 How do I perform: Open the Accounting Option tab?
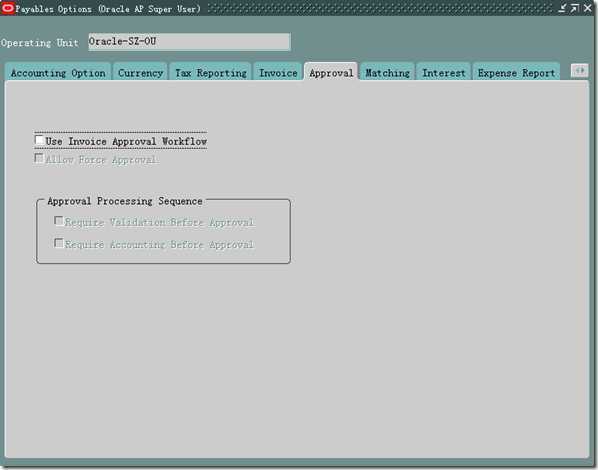pos(58,72)
